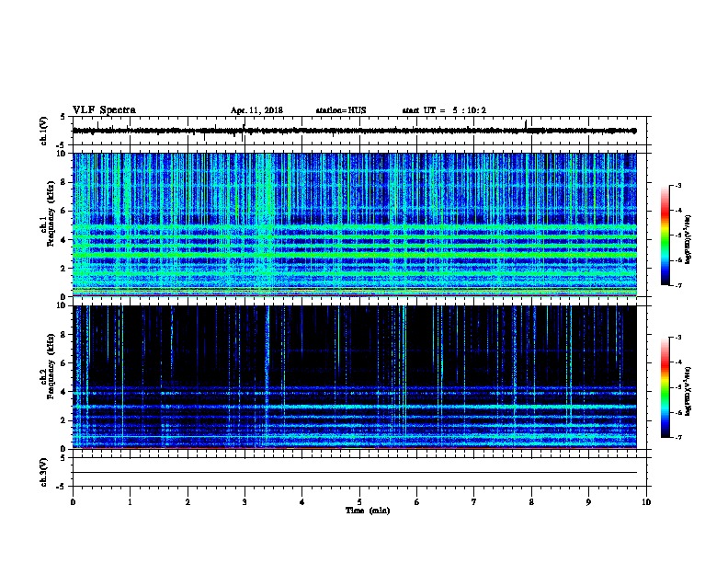Click the "2" kHz tick on ch.1 frequency axis
This screenshot has width=728, height=563.
[x=63, y=269]
